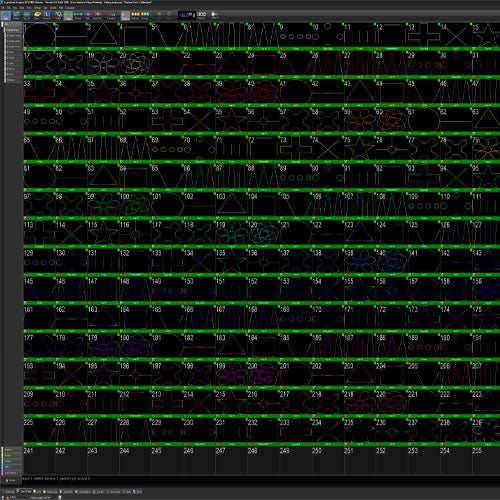Select cue 83 with the green triangle
This screenshot has height=500, width=500.
(103, 178)
